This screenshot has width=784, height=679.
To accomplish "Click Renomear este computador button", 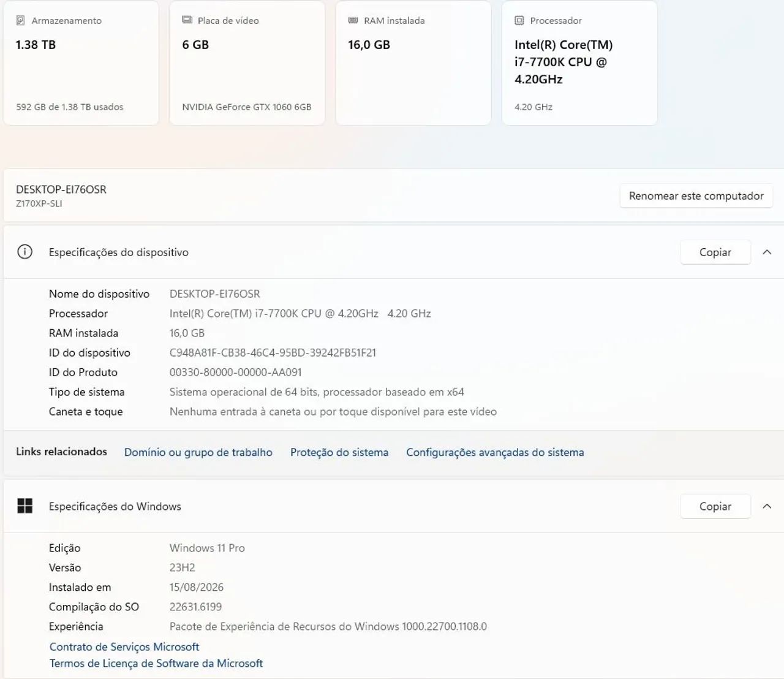I will pyautogui.click(x=696, y=196).
